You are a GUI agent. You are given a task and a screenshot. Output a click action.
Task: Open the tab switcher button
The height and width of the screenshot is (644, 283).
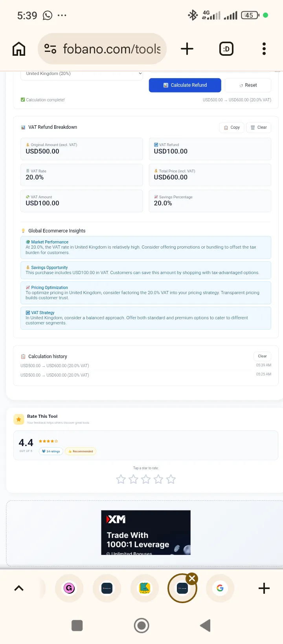[226, 49]
